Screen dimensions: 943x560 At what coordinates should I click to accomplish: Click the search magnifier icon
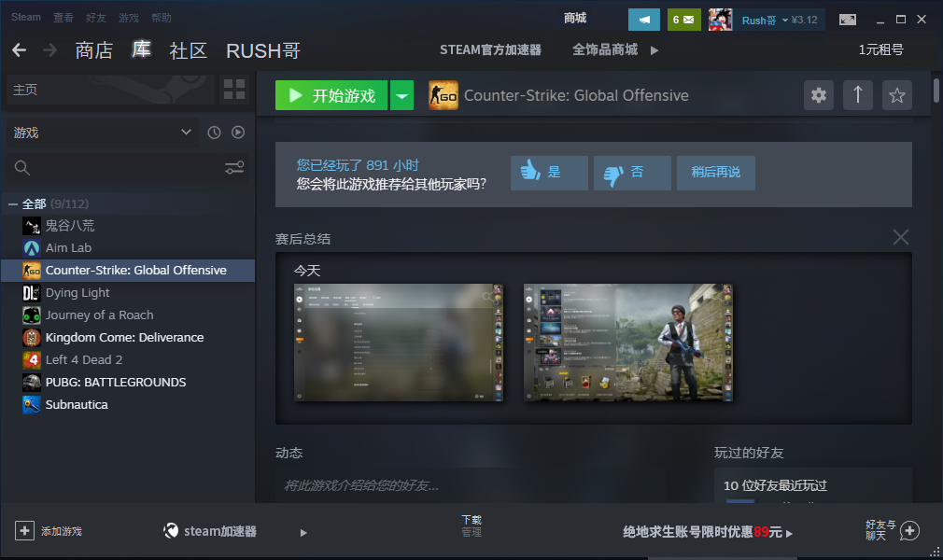(x=22, y=168)
